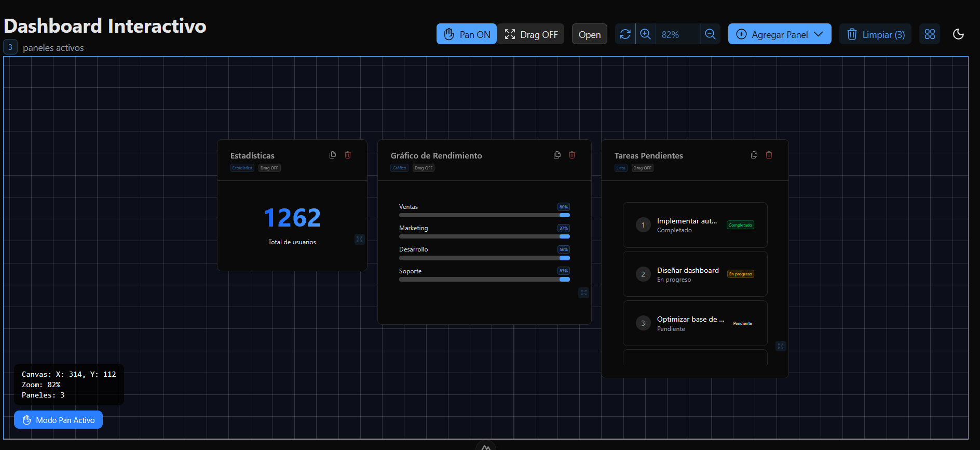Click the Dashboard Interactivo title
The image size is (980, 450).
point(105,26)
